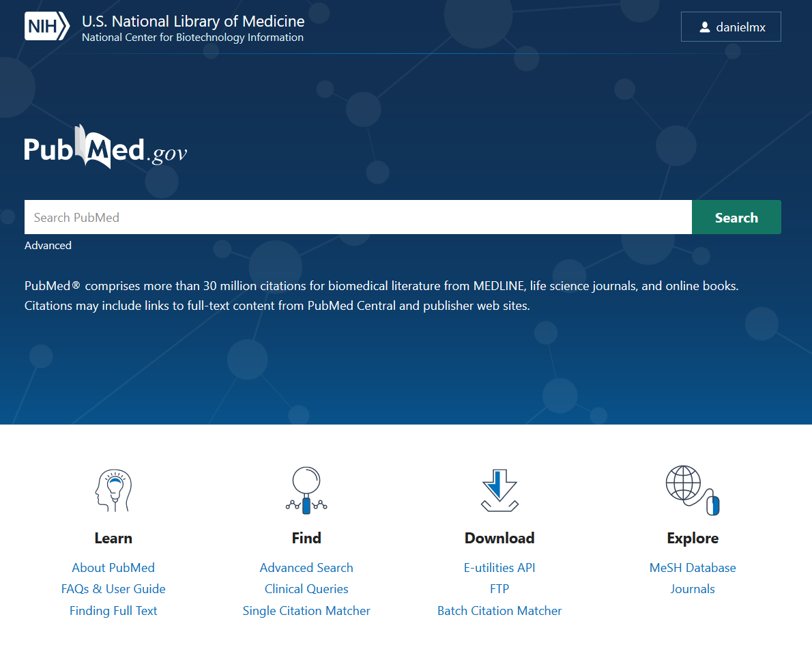Open National Center for Biotechnology Information link
Screen dimensions: 812x645
point(192,38)
